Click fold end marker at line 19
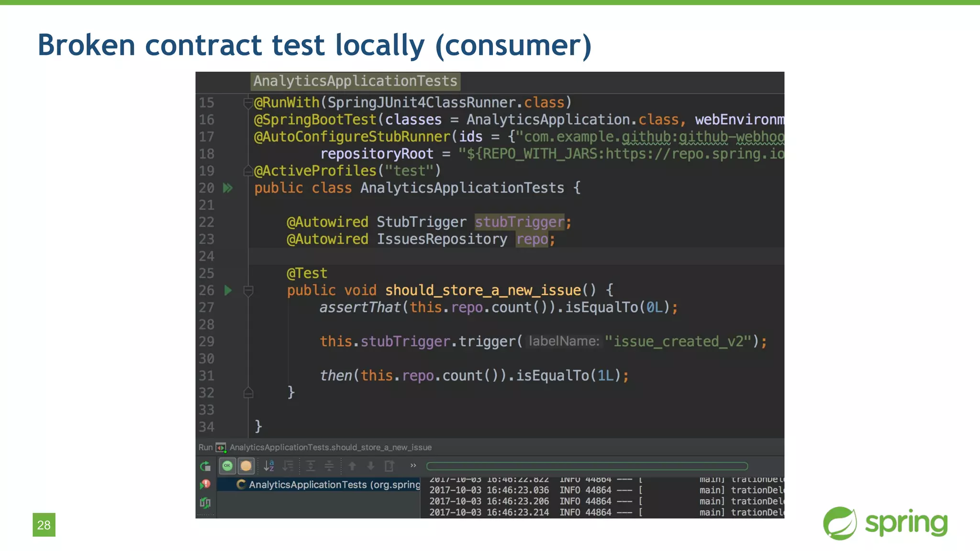Viewport: 980px width, 551px height. 248,171
